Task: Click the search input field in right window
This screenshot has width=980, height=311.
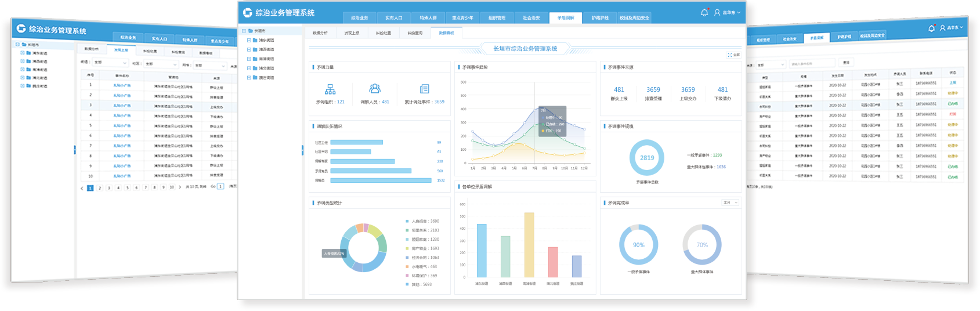Action: pos(812,63)
